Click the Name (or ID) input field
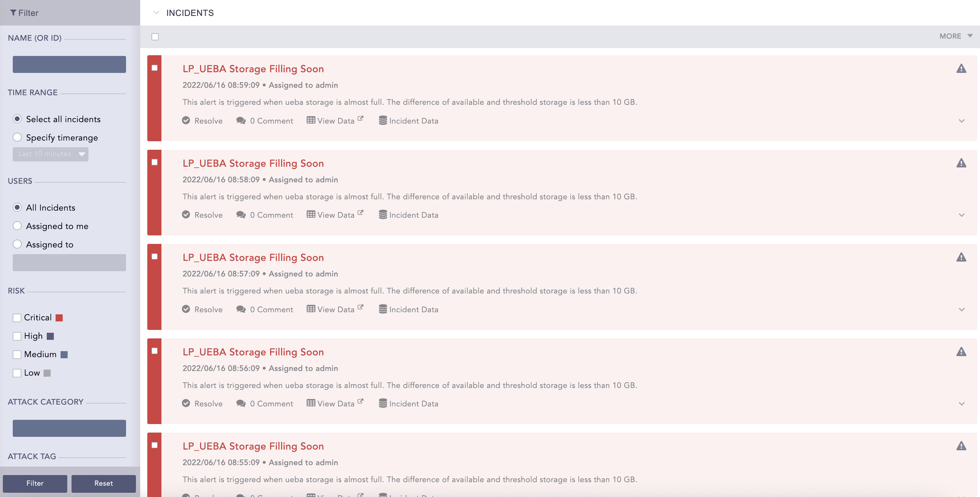980x497 pixels. coord(69,64)
